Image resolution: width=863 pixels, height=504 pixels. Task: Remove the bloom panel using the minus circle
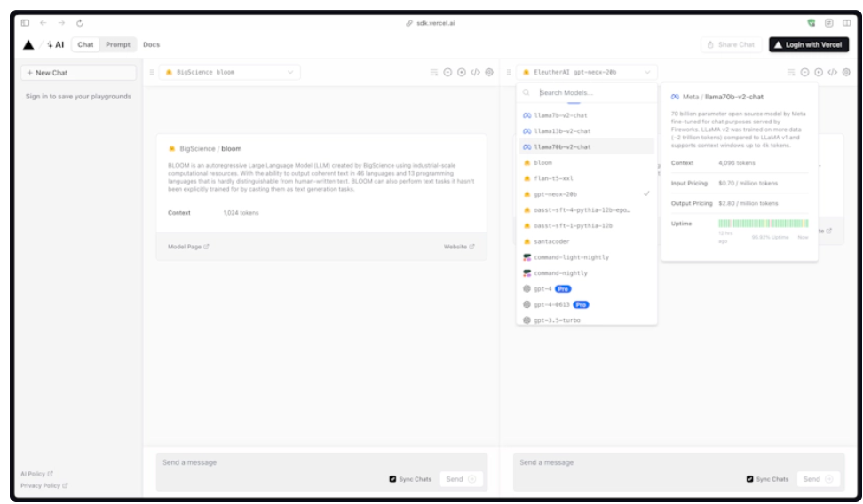tap(447, 72)
